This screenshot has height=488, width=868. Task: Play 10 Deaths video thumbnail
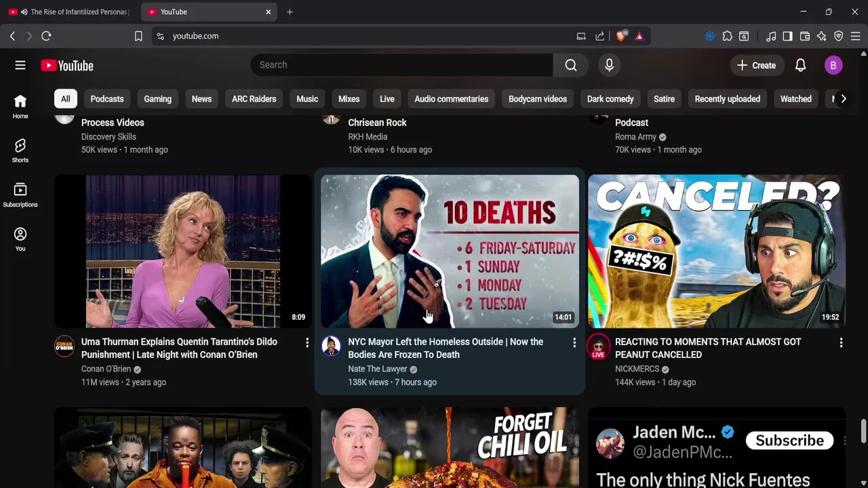point(450,251)
